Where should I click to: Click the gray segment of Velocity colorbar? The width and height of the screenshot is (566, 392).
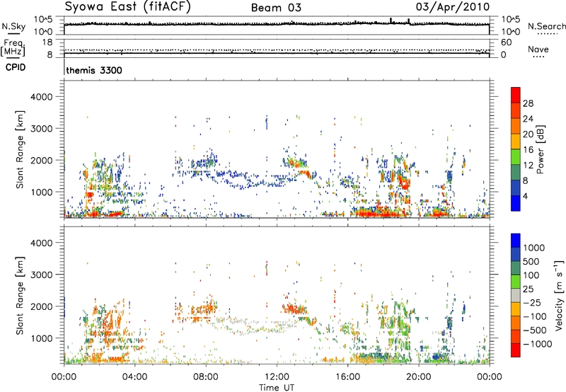point(516,296)
